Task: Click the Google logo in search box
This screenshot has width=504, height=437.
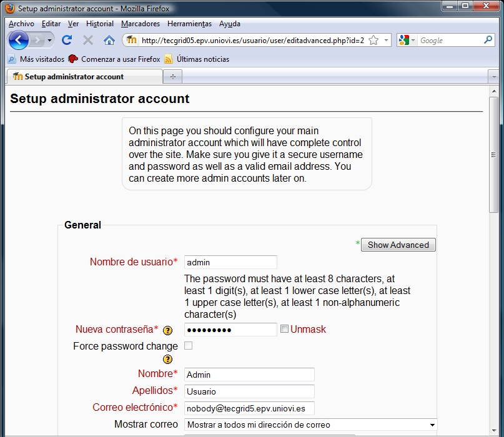Action: [403, 40]
